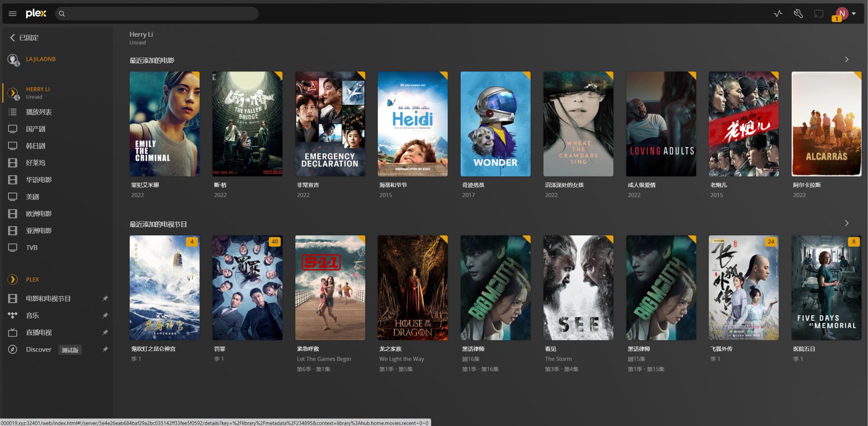The width and height of the screenshot is (868, 426).
Task: Open the Alcarràs movie poster
Action: coord(826,124)
